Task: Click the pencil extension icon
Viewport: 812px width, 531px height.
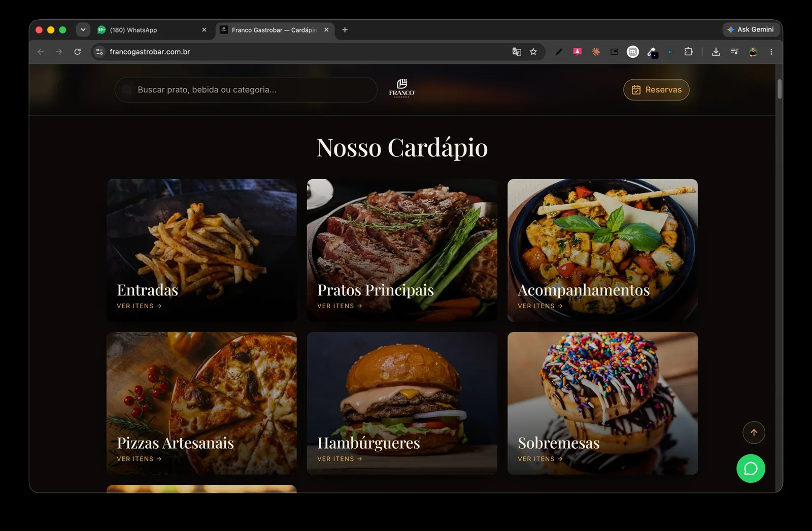Action: [x=559, y=52]
